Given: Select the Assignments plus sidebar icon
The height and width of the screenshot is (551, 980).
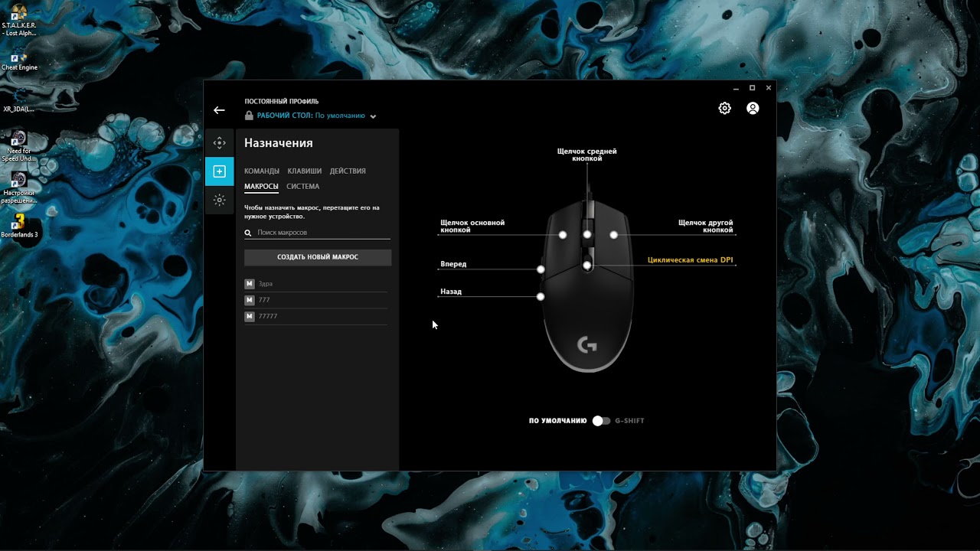Looking at the screenshot, I should coord(220,171).
